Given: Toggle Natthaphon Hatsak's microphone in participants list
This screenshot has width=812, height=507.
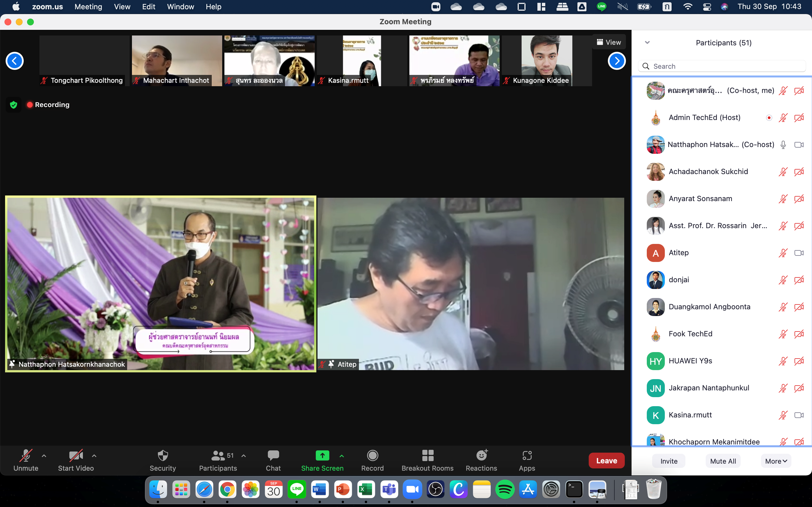Looking at the screenshot, I should (783, 145).
